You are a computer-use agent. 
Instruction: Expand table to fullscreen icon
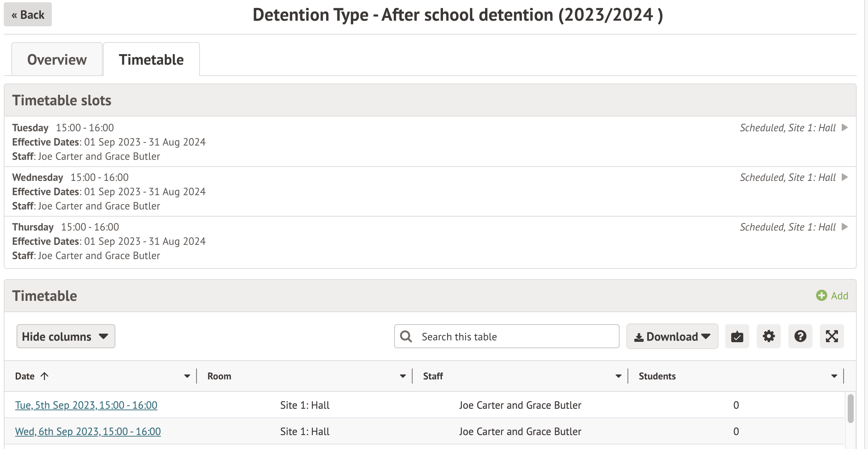coord(832,336)
